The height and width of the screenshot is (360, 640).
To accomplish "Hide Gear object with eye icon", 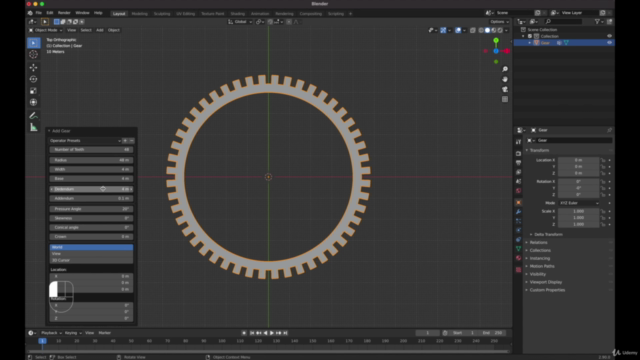I will [x=609, y=42].
